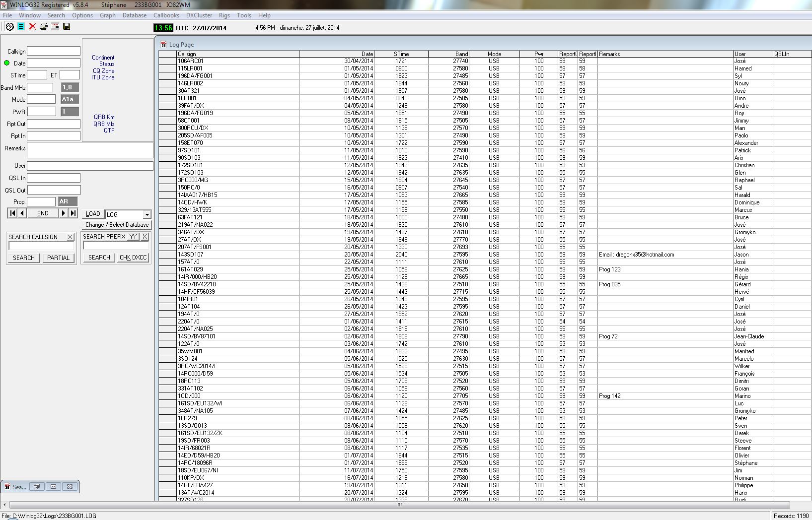Click the Date column header

337,54
